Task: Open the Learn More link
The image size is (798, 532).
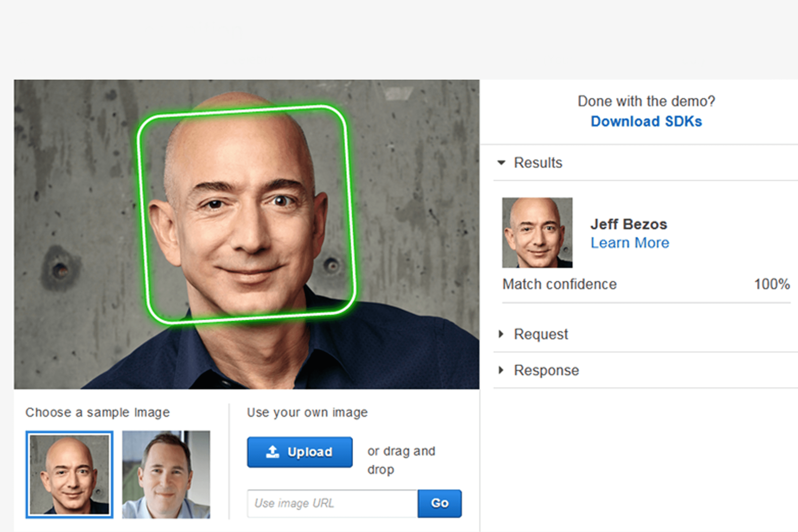Action: click(x=630, y=243)
